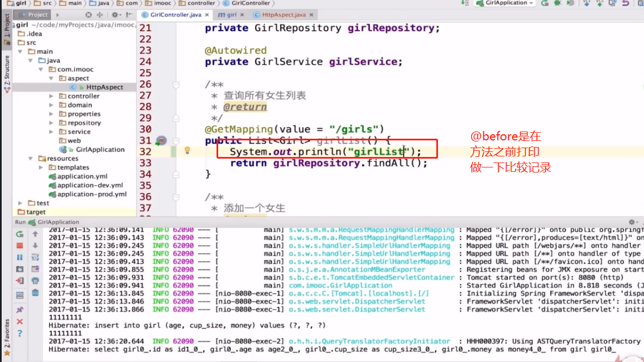
Task: Pause console output in the Run panel
Action: 20,257
